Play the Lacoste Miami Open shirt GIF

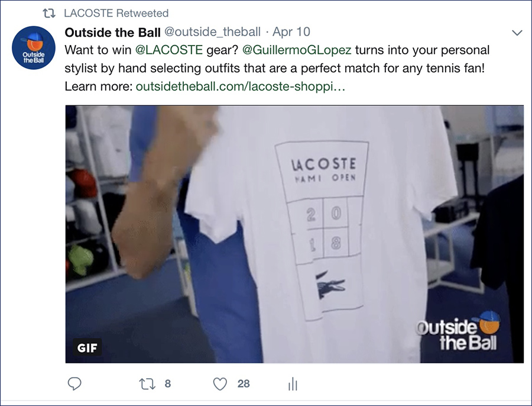click(x=294, y=234)
